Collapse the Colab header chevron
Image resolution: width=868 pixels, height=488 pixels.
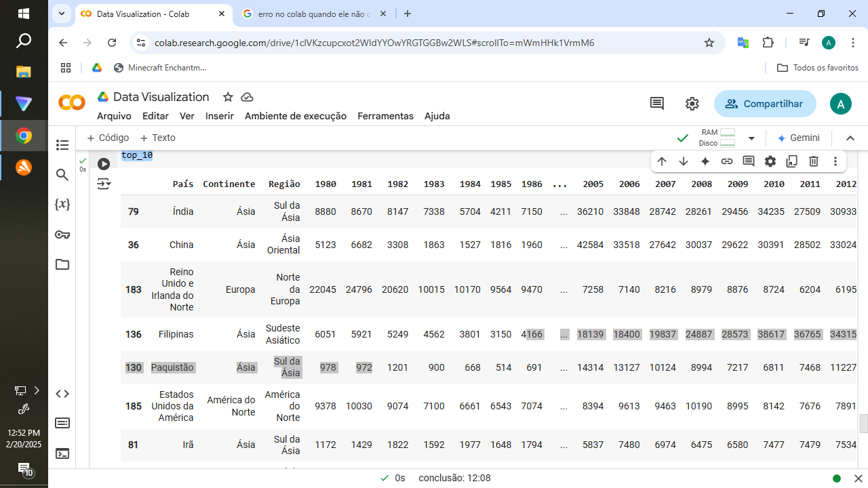coord(850,138)
